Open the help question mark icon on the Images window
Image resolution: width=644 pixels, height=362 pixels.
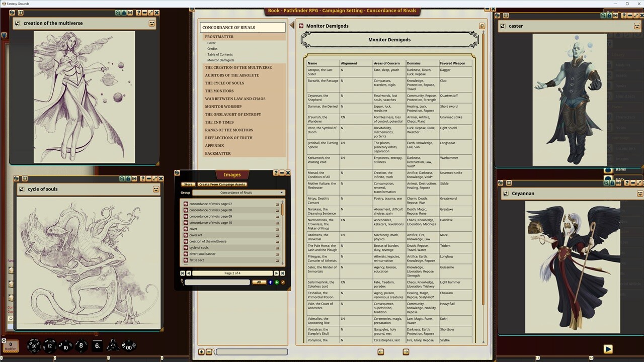[276, 172]
